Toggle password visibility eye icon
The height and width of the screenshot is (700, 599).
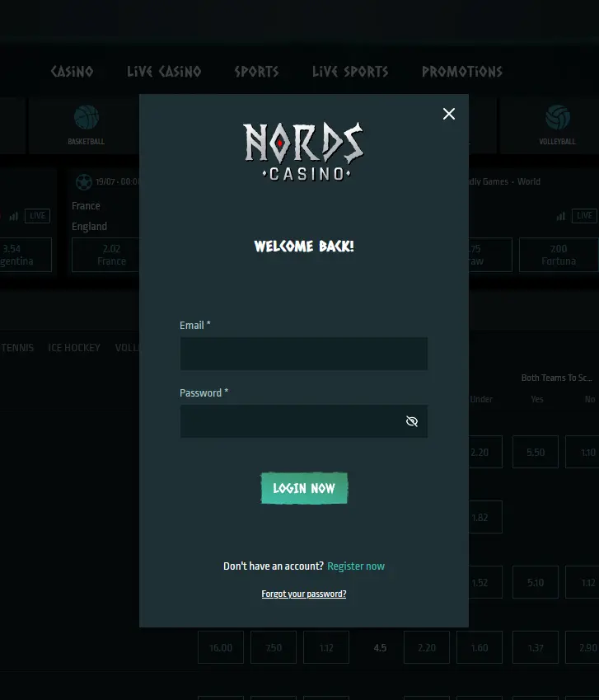tap(412, 421)
